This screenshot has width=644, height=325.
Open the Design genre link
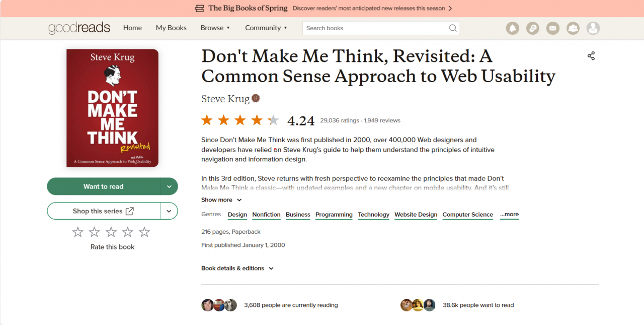[237, 215]
